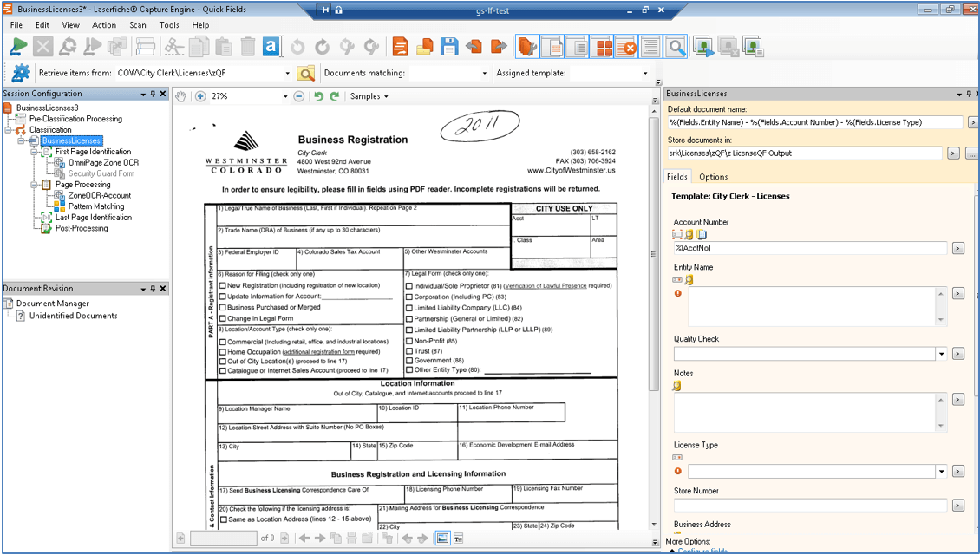Open the File menu
The image size is (980, 555).
[16, 25]
